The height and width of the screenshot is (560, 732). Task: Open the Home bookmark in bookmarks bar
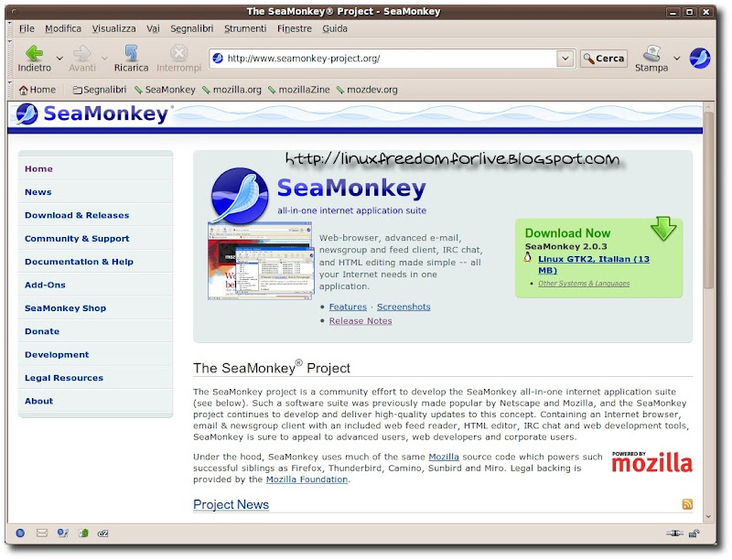(37, 90)
